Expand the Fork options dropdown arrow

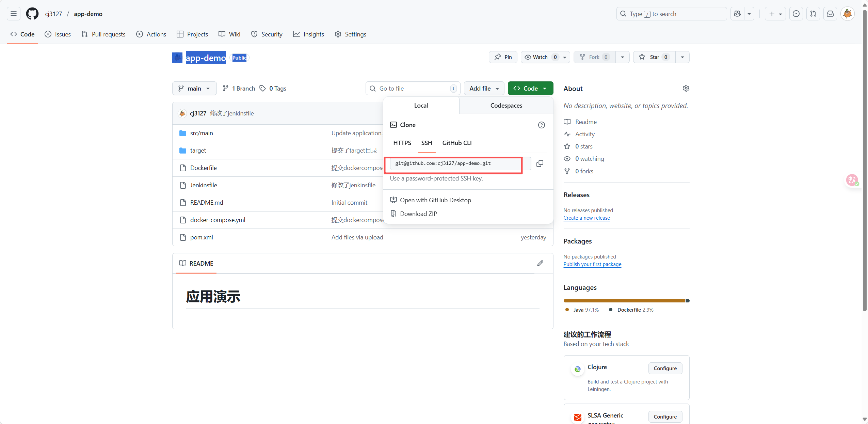click(x=622, y=57)
